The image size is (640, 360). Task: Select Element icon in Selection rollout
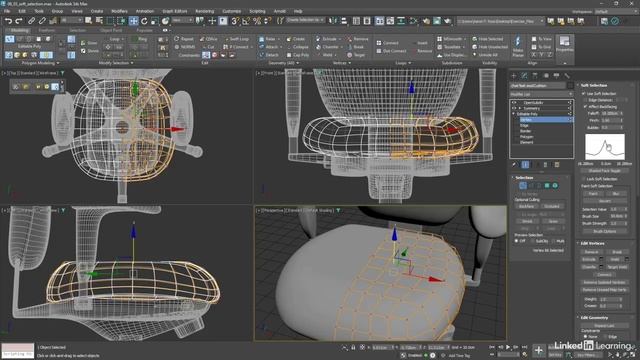(555, 186)
